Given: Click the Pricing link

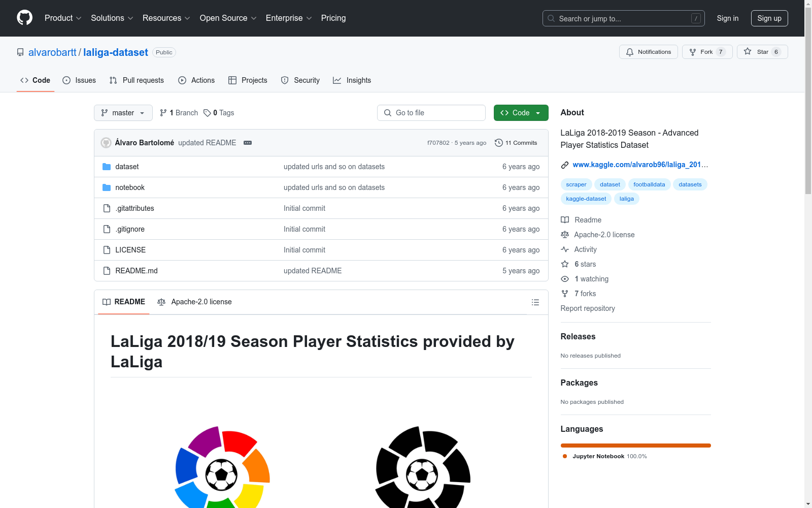Looking at the screenshot, I should [x=333, y=18].
